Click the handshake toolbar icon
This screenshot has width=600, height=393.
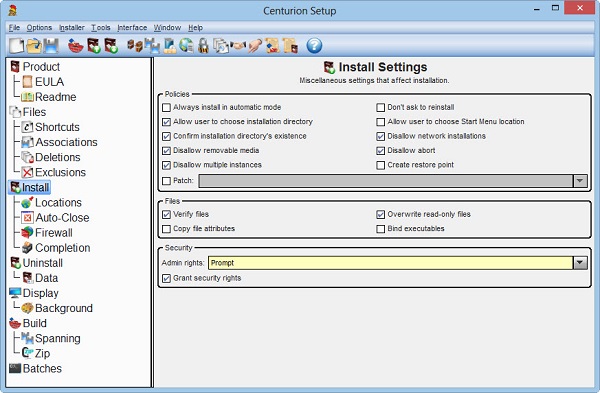pyautogui.click(x=238, y=46)
